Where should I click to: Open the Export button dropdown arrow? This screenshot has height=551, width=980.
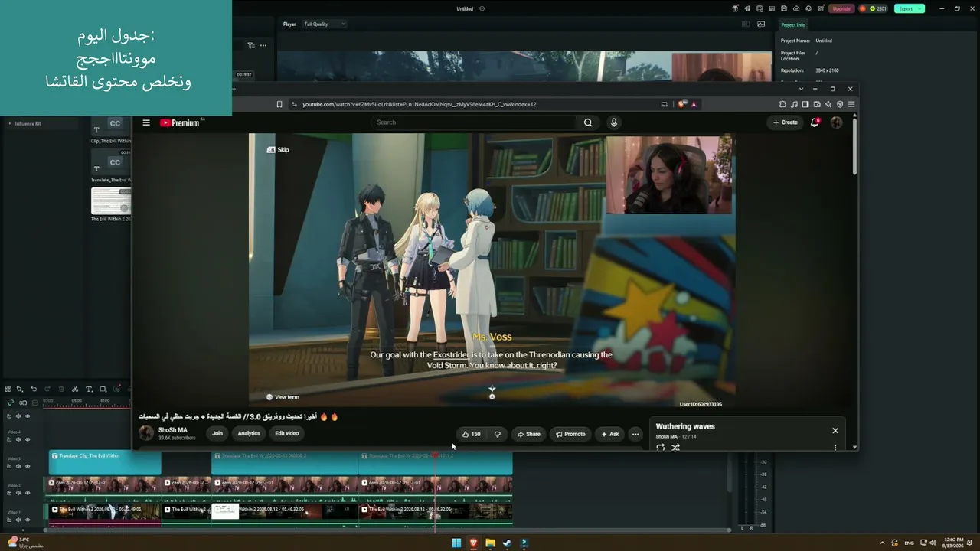pos(920,8)
